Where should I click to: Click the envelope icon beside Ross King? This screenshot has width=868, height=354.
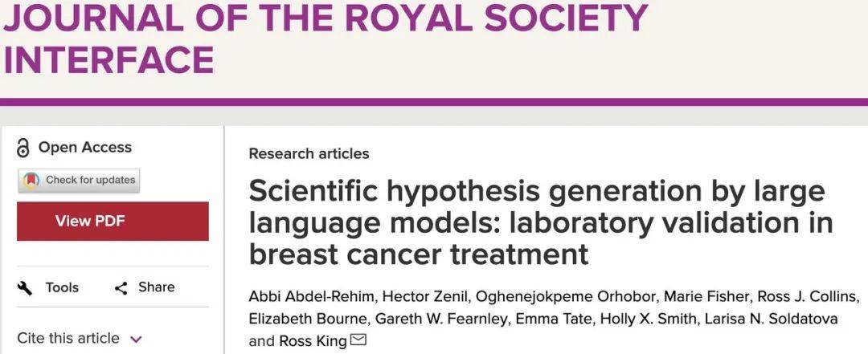(358, 339)
